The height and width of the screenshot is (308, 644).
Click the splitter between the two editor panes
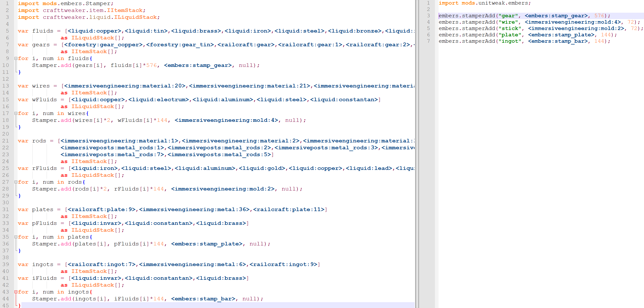(x=417, y=153)
